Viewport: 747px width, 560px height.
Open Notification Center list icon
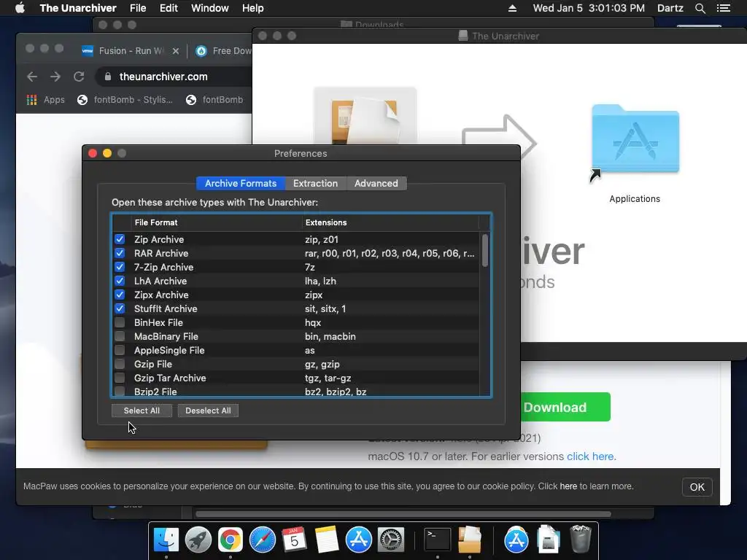(723, 8)
